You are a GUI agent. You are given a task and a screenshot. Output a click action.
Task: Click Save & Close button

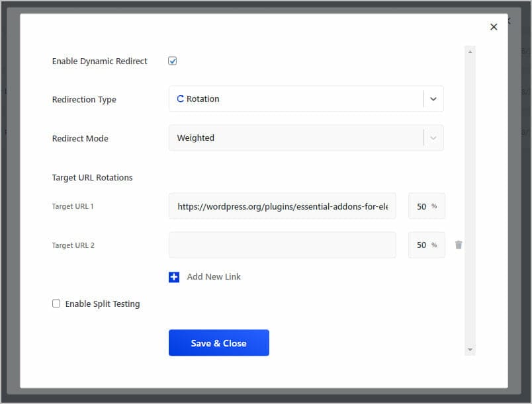click(219, 343)
